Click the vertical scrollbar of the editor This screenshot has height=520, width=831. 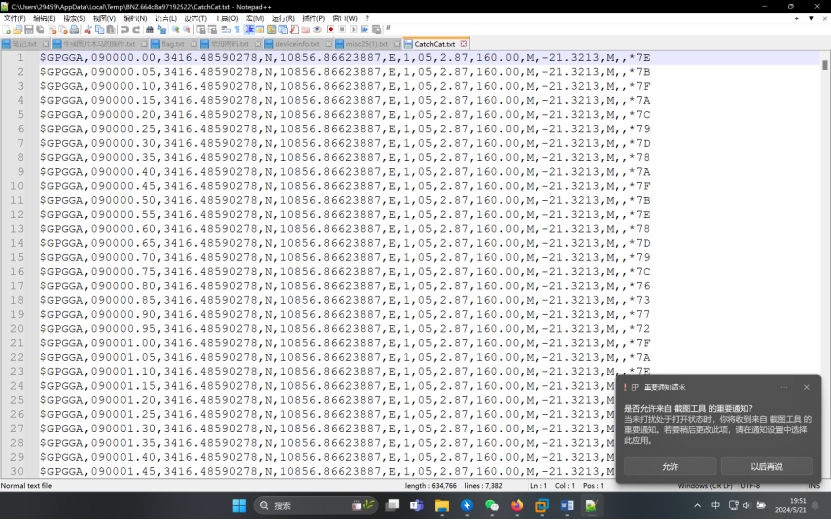coord(825,250)
